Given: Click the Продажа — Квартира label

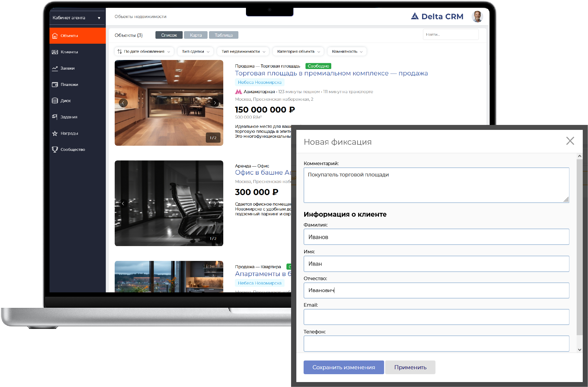Looking at the screenshot, I should pyautogui.click(x=258, y=267).
